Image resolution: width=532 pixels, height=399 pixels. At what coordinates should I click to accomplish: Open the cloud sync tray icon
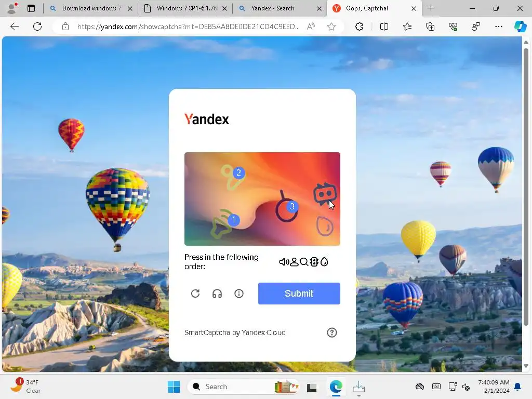click(420, 387)
